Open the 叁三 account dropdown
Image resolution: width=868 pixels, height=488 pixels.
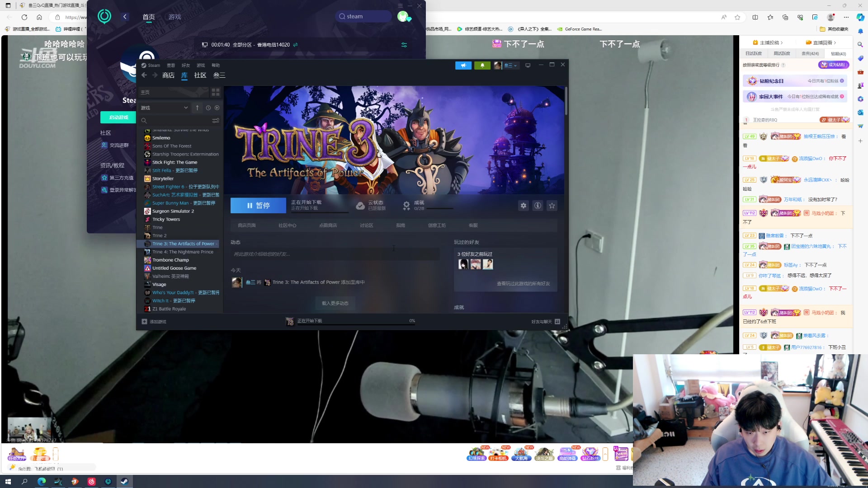(510, 66)
